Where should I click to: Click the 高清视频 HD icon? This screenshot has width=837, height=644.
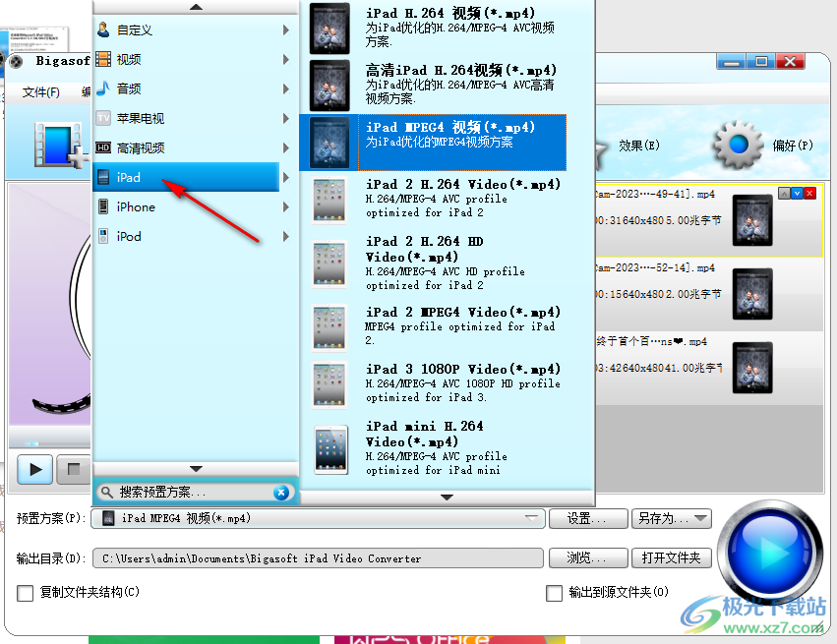103,147
